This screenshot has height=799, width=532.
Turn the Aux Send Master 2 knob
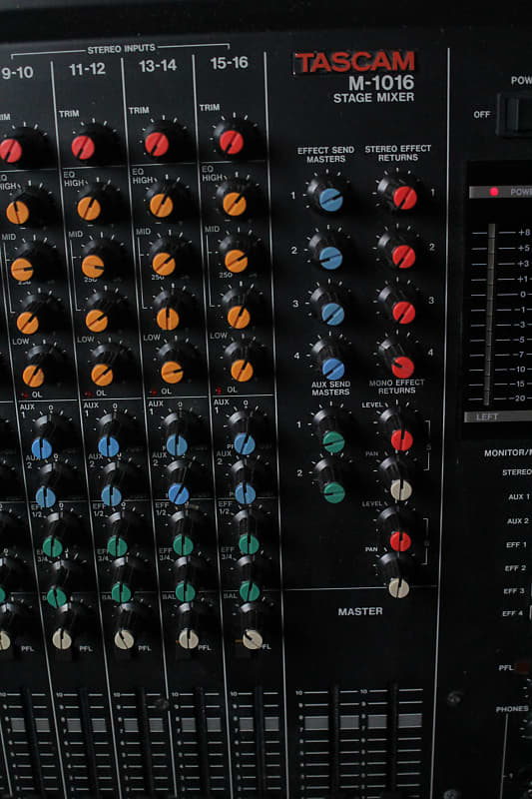tap(334, 492)
